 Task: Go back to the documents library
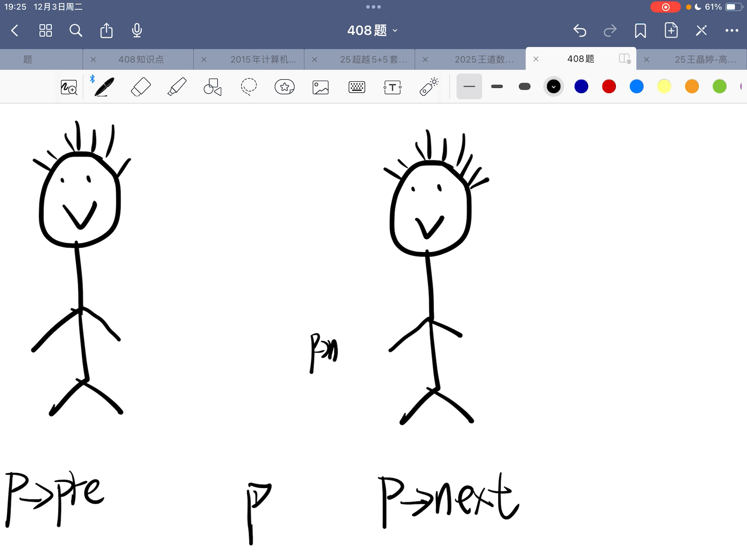coord(15,30)
